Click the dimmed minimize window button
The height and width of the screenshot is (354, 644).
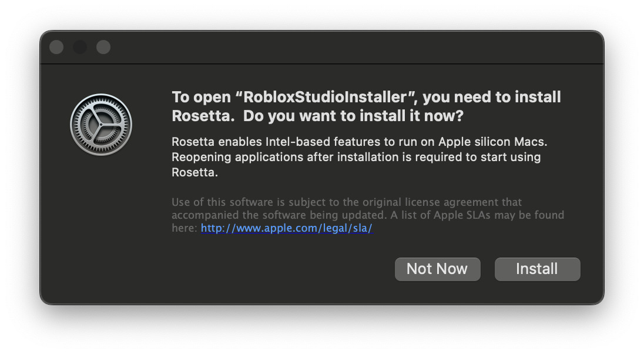80,47
